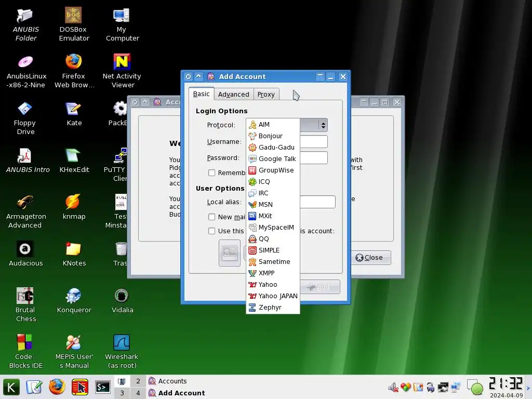Select MXit protocol entry
Viewport: 532px width, 399px height.
click(273, 216)
